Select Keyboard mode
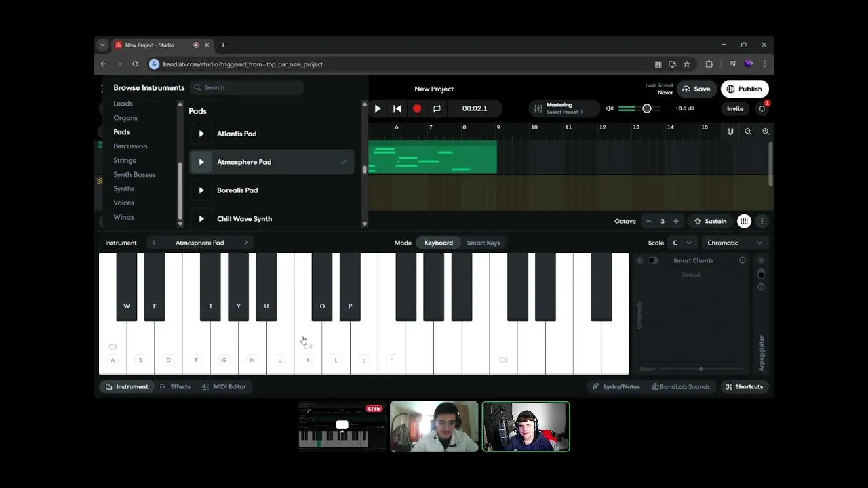The width and height of the screenshot is (868, 488). pyautogui.click(x=438, y=243)
